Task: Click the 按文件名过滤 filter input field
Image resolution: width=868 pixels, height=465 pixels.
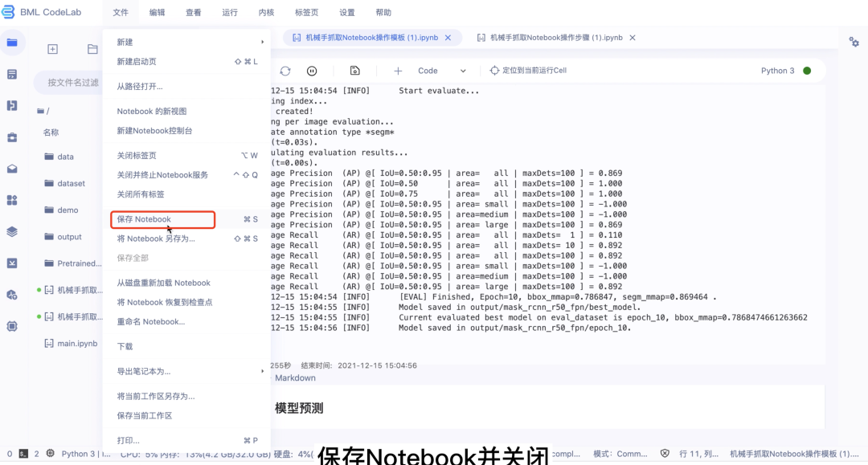Action: [72, 84]
